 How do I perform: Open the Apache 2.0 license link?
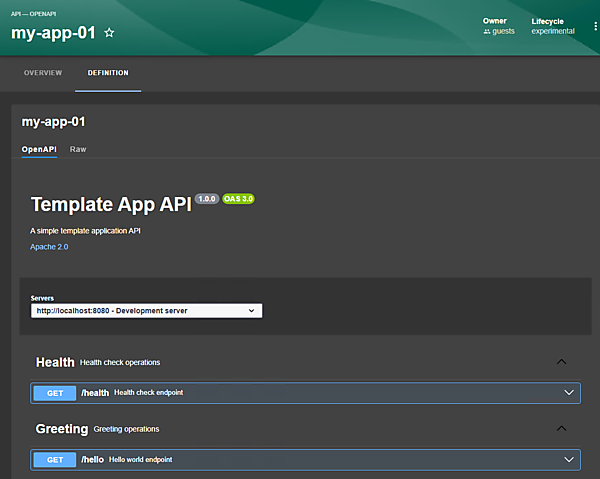coord(50,246)
